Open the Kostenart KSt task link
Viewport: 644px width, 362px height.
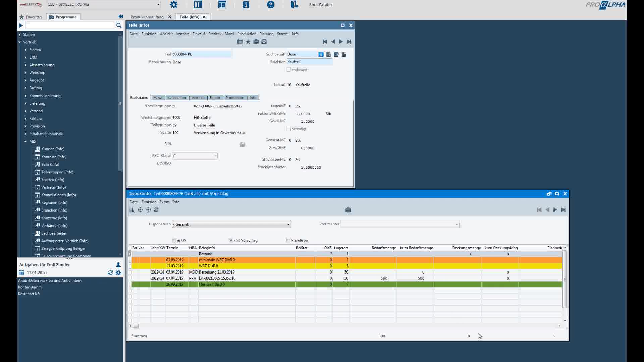(29, 294)
